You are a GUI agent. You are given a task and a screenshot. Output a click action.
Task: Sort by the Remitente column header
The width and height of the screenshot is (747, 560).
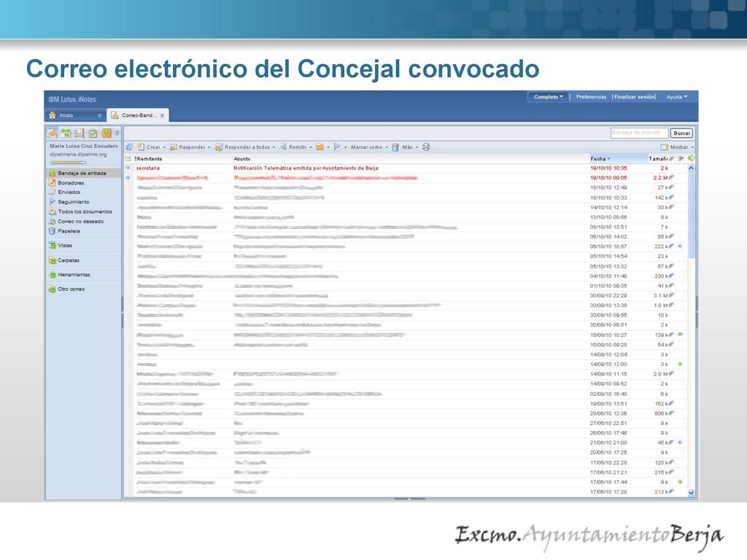[x=149, y=158]
